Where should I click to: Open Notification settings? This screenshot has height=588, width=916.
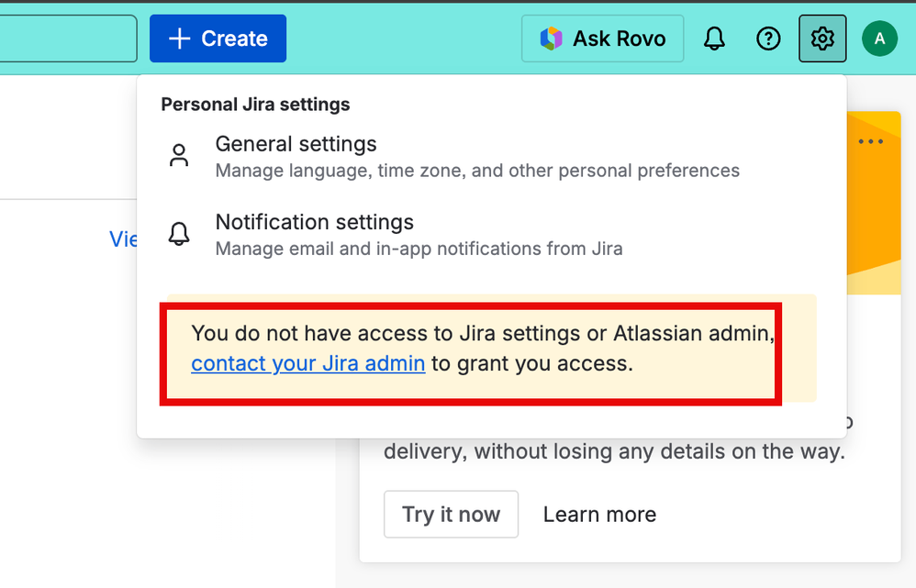491,235
